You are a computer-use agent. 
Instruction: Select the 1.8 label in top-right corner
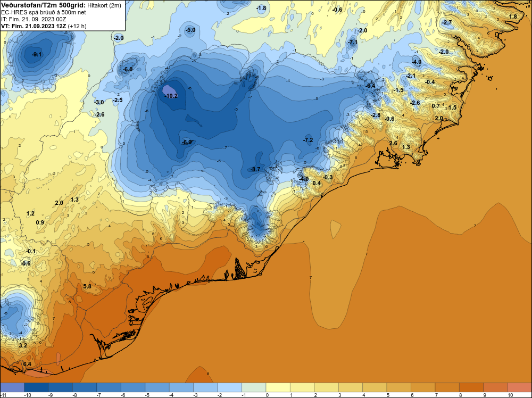[x=513, y=16]
